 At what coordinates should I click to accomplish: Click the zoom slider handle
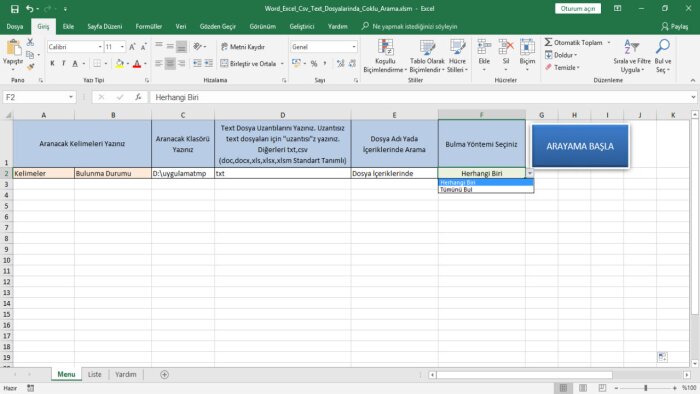pos(646,388)
